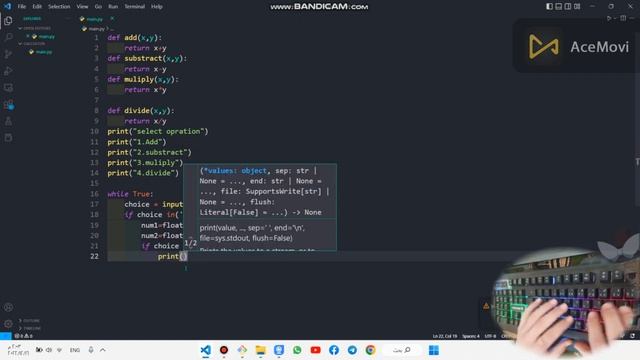The image size is (640, 360).
Task: Open the Edit menu
Action: click(x=37, y=7)
